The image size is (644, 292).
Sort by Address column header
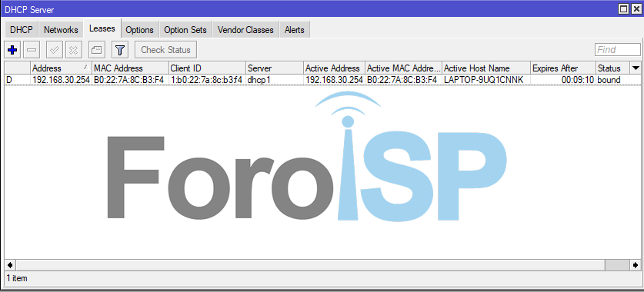(61, 68)
